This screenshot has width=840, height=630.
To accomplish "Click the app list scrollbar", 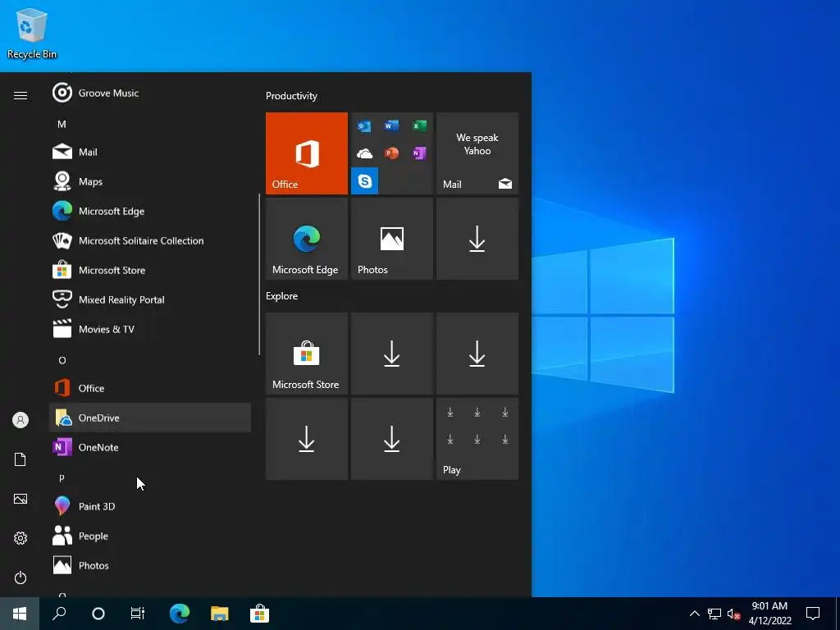I will 259,274.
